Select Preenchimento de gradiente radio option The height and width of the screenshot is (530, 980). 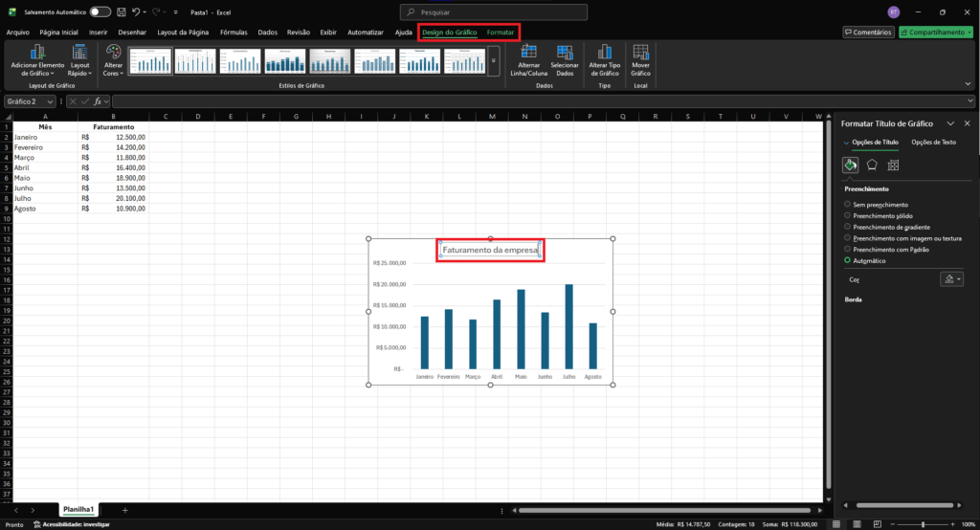848,227
